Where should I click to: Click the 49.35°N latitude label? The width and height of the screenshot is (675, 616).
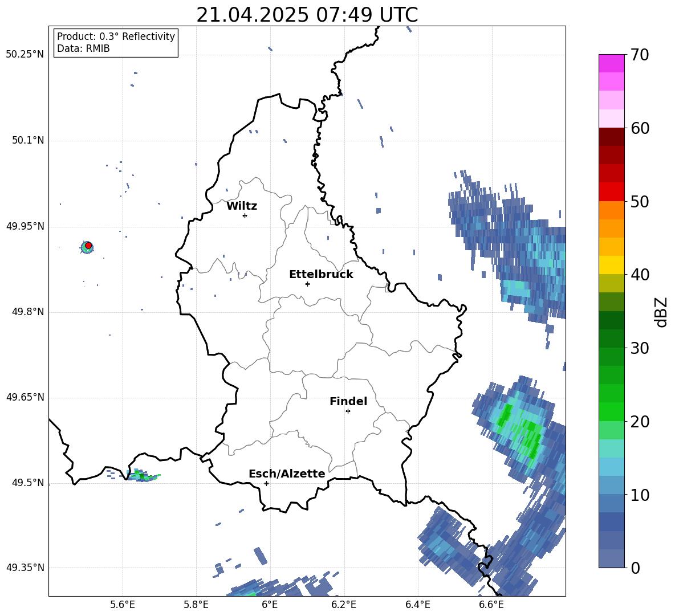tap(25, 568)
